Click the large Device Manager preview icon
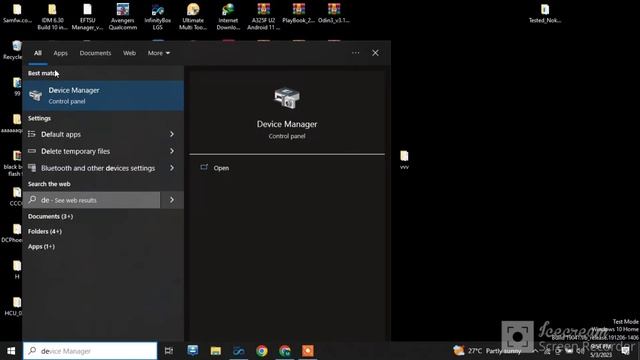This screenshot has width=640, height=360. tap(287, 98)
